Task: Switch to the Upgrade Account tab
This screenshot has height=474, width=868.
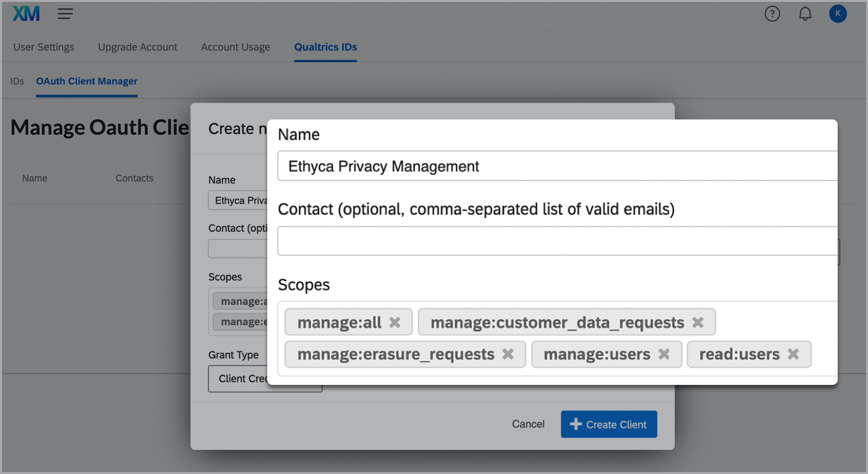Action: pyautogui.click(x=138, y=47)
